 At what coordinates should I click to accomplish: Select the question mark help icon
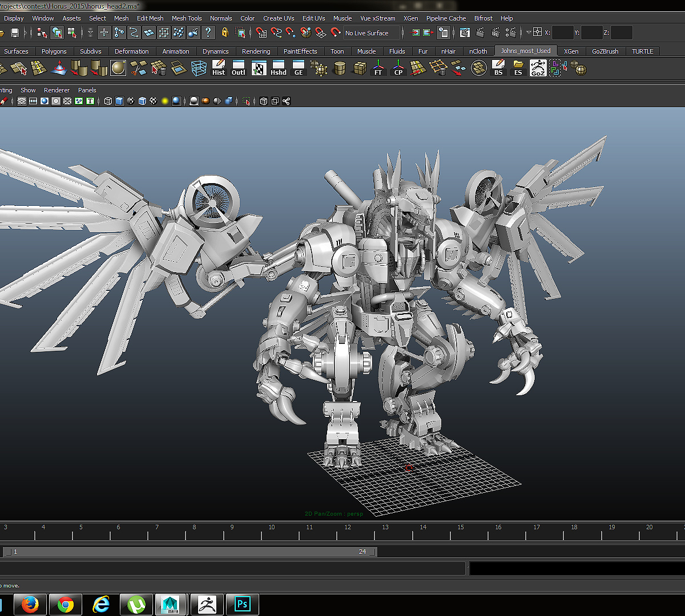pyautogui.click(x=208, y=33)
